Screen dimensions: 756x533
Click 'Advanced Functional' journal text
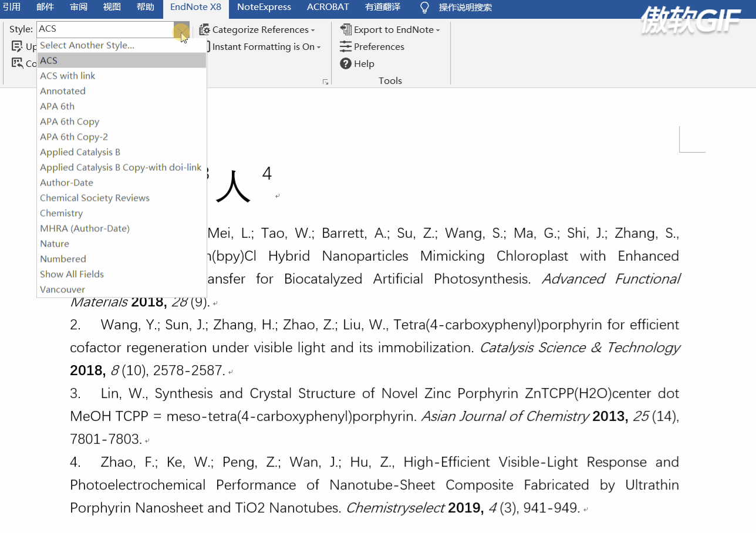[611, 279]
